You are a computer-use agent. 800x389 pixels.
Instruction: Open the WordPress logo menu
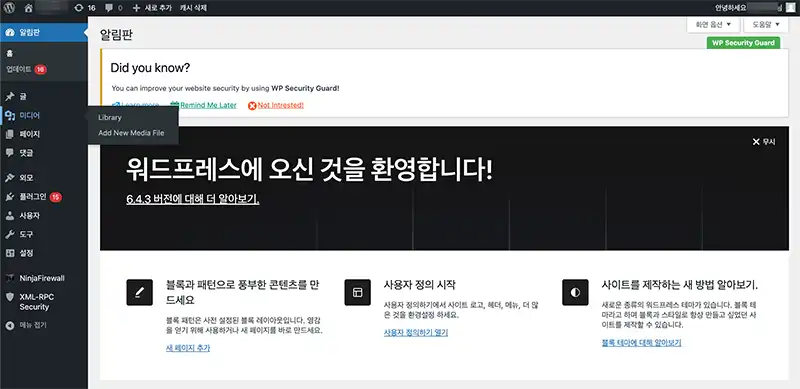[x=10, y=8]
